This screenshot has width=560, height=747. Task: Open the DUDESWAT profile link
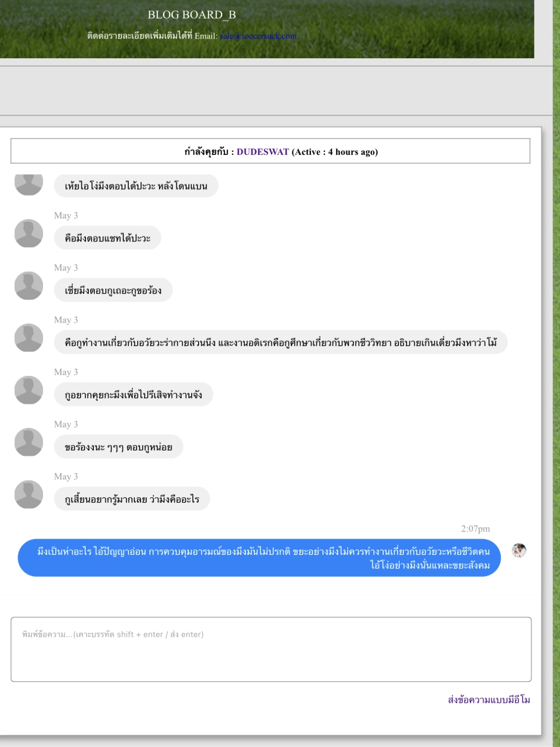[x=263, y=152]
